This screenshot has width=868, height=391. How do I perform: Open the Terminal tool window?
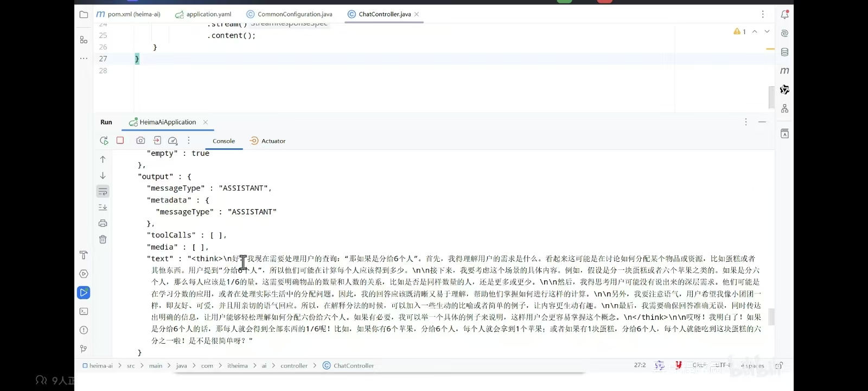coord(84,311)
